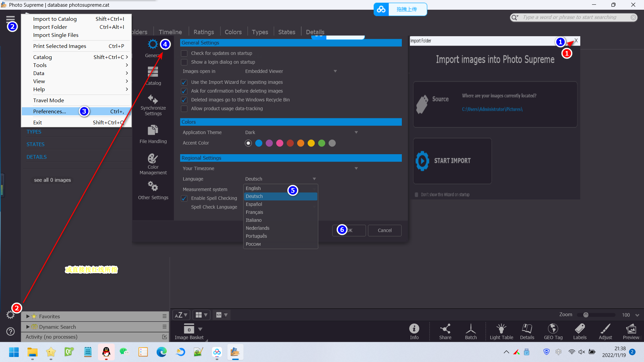Open File Explorer from taskbar

pos(32,352)
